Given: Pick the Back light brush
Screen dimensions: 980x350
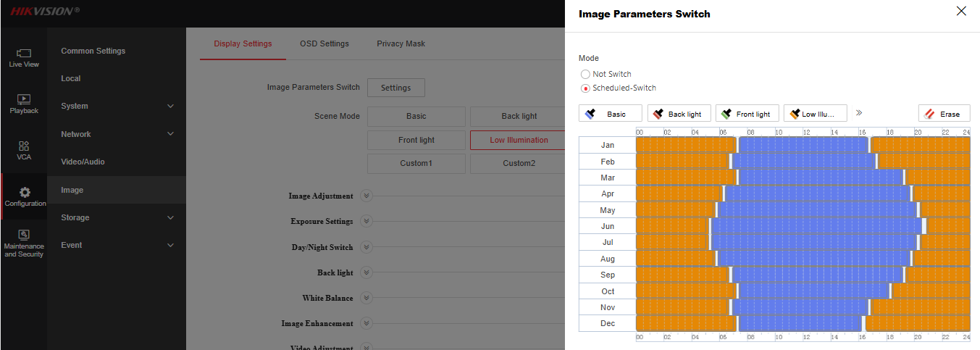Looking at the screenshot, I should point(679,114).
